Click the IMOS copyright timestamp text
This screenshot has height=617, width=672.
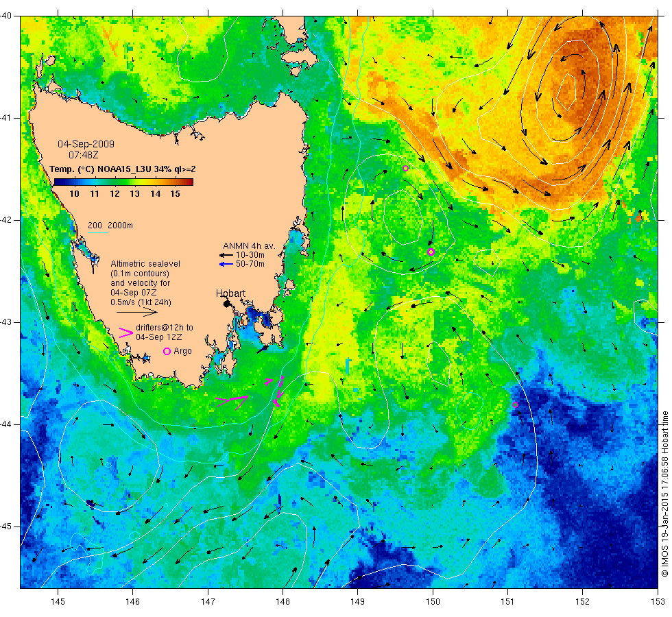coord(664,494)
